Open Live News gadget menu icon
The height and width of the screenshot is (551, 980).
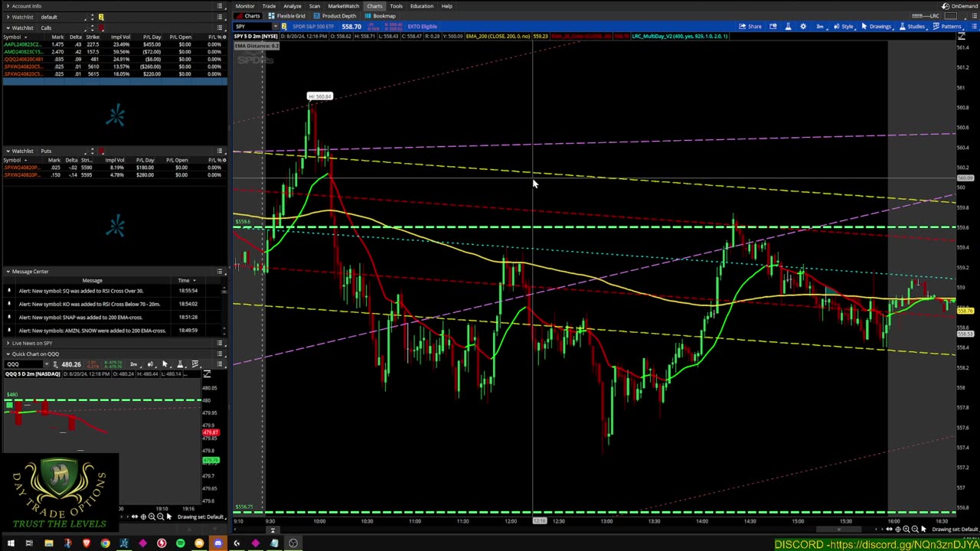[x=220, y=343]
